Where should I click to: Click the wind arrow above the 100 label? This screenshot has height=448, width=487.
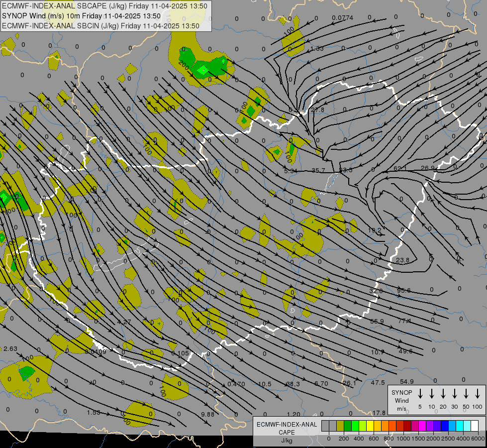(478, 393)
